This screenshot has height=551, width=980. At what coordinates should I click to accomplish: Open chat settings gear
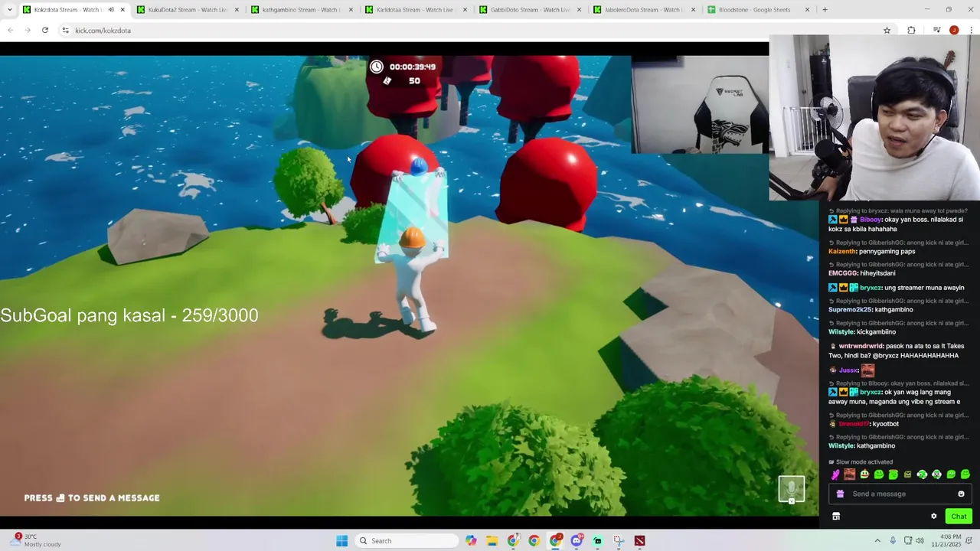[934, 517]
